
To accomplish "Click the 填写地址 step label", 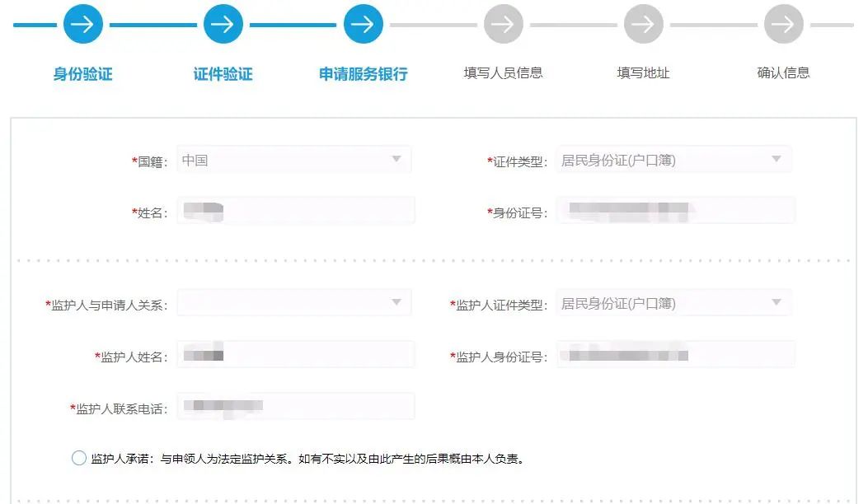I will 644,72.
